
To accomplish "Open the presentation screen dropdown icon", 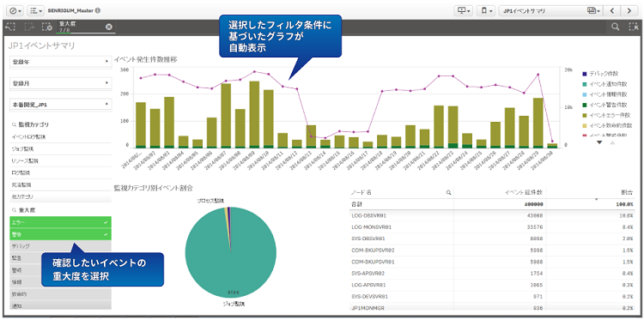I will 464,11.
